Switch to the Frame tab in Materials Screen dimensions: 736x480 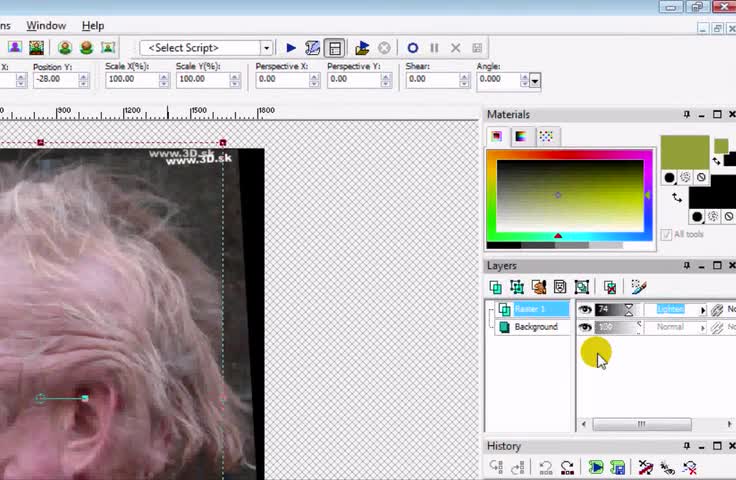497,137
